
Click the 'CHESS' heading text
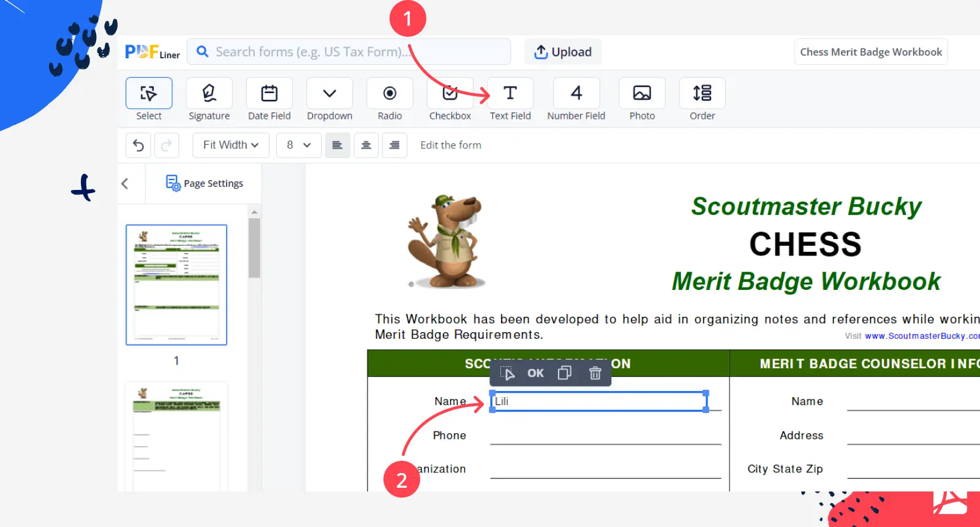[805, 244]
